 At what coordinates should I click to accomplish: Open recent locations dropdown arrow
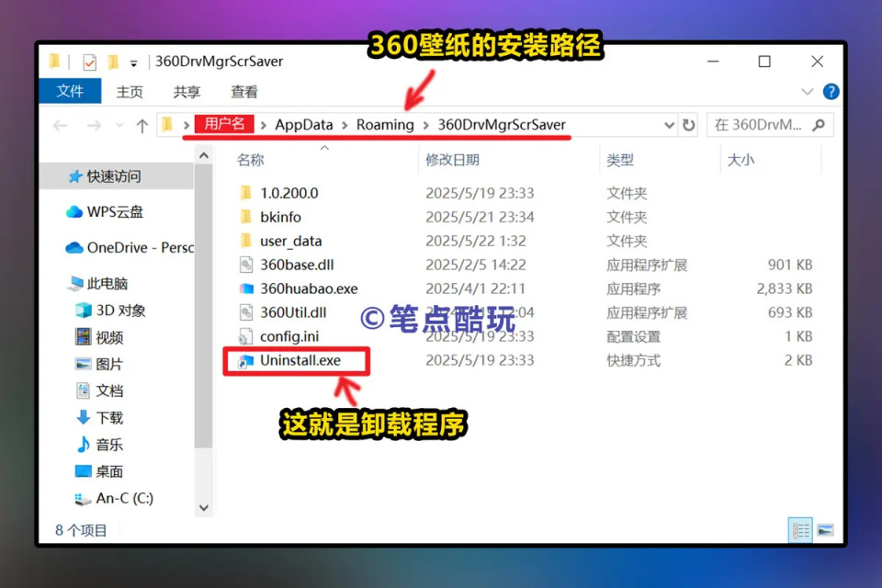click(x=119, y=125)
